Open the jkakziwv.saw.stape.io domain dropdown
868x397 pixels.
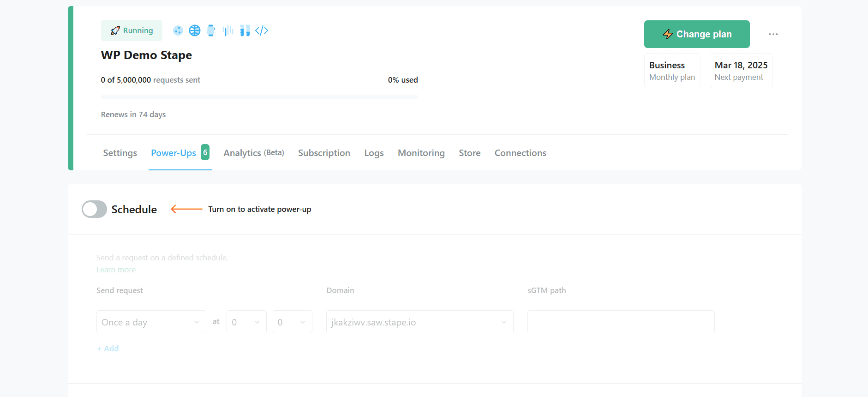420,322
